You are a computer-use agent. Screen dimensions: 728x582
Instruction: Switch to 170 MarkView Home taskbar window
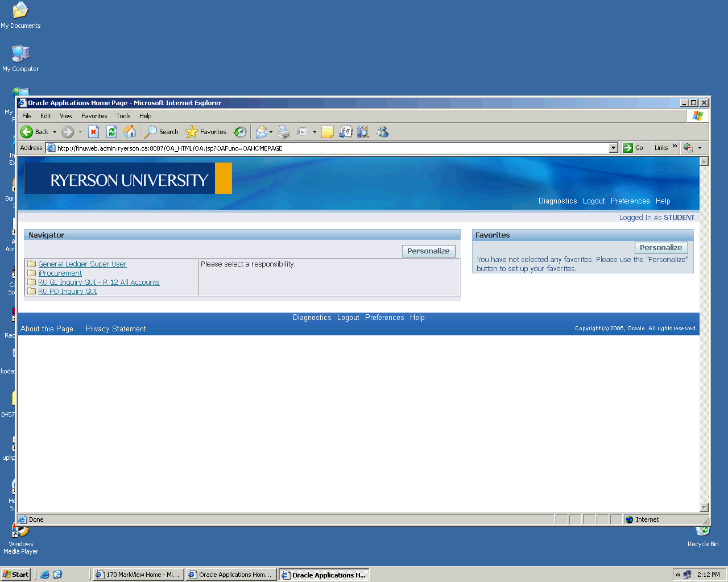(138, 575)
